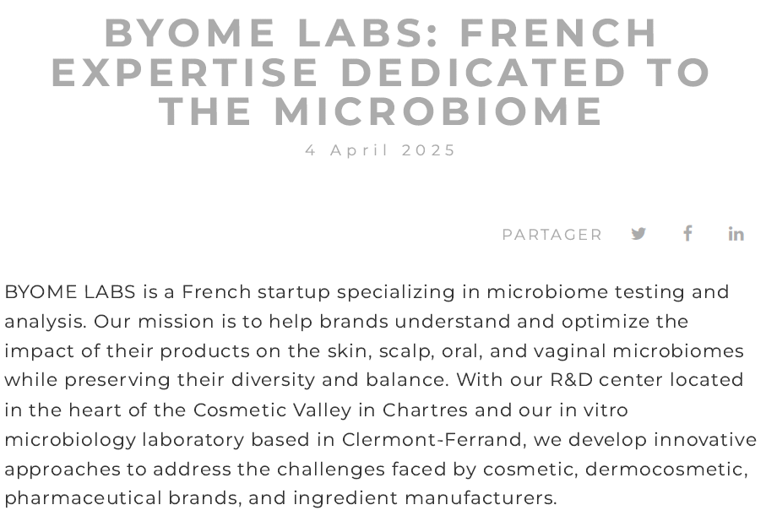The width and height of the screenshot is (766, 532).
Task: Share the article on LinkedIn
Action: (736, 234)
